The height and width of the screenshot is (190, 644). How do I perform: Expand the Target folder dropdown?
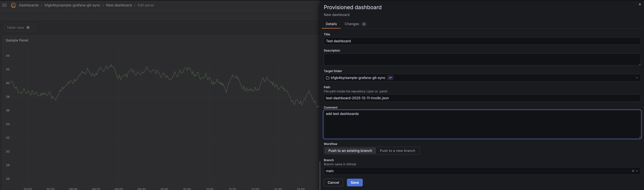click(637, 78)
